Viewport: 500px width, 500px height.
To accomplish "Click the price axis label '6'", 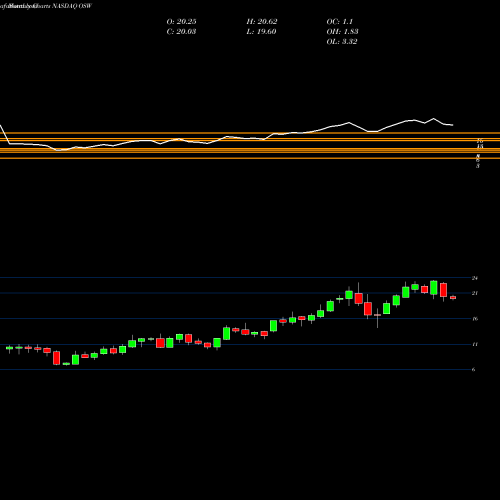I will 473,370.
